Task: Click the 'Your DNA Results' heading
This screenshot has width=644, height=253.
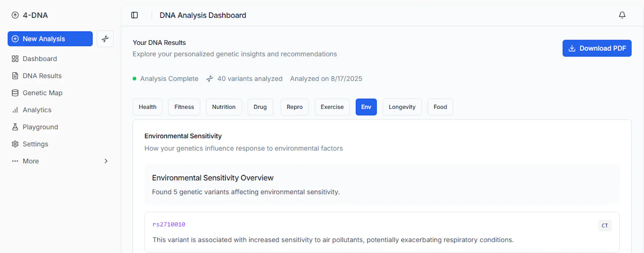Action: click(159, 43)
